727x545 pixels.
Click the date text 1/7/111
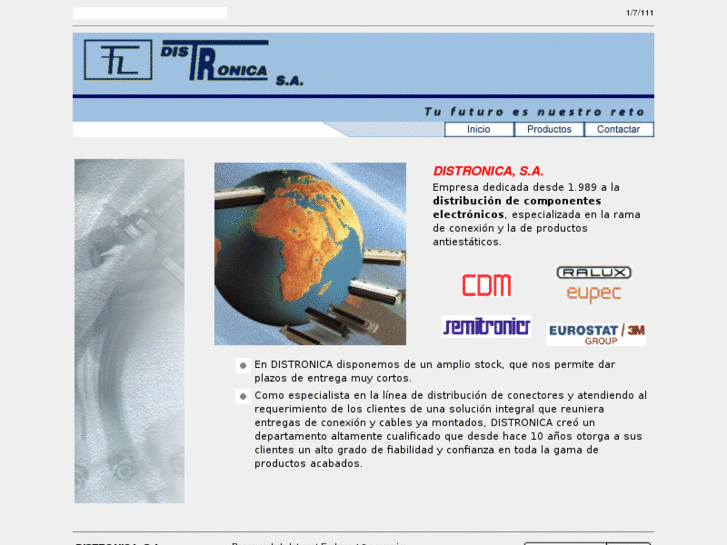(640, 13)
